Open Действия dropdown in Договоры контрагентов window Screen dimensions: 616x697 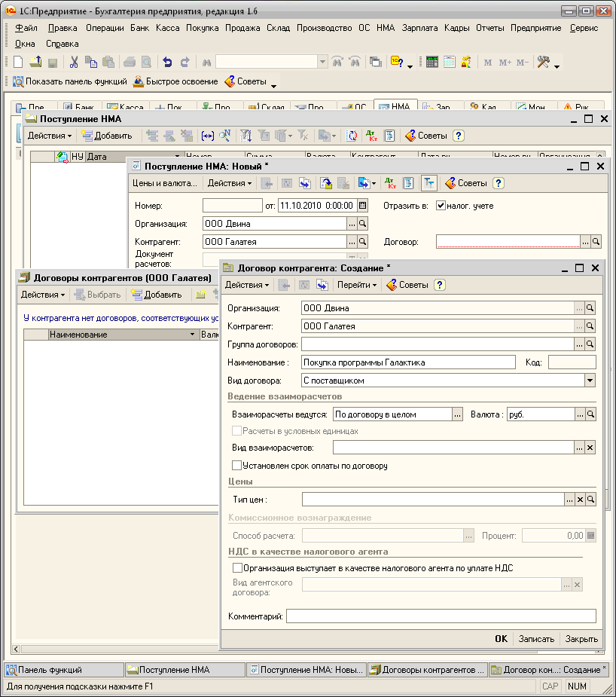point(43,295)
